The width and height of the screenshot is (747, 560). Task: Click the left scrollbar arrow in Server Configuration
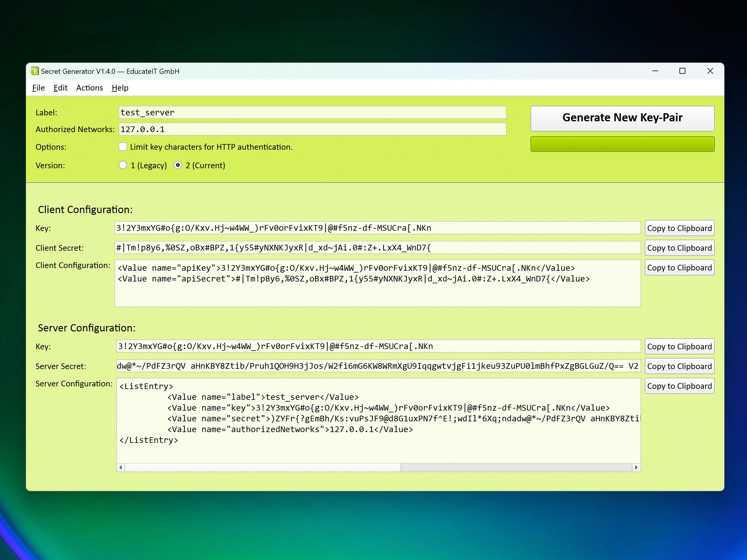120,467
